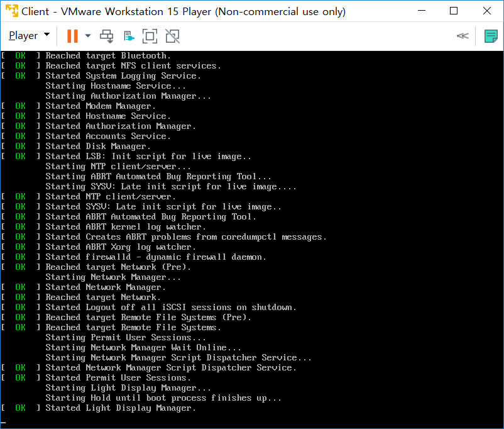This screenshot has height=429, width=504.
Task: Click 'Started System Logging Service.' line
Action: point(123,76)
